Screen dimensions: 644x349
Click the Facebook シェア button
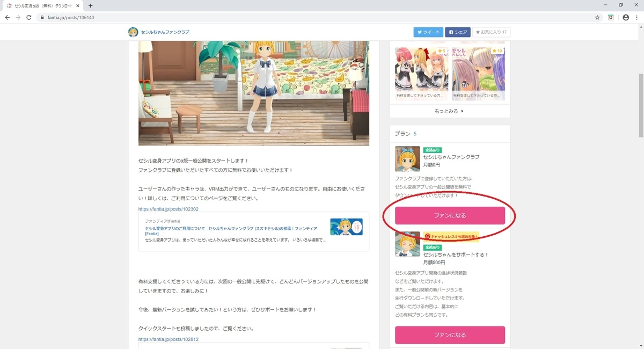458,32
